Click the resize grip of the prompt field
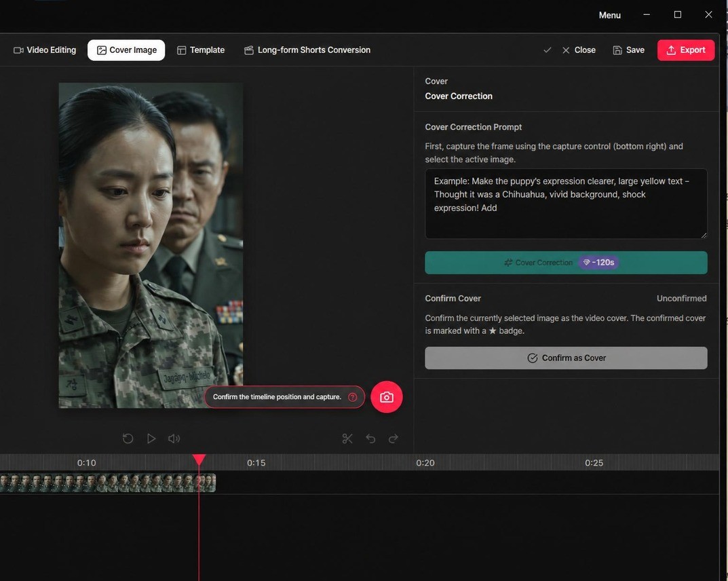Screen dimensions: 728x581 coord(704,236)
